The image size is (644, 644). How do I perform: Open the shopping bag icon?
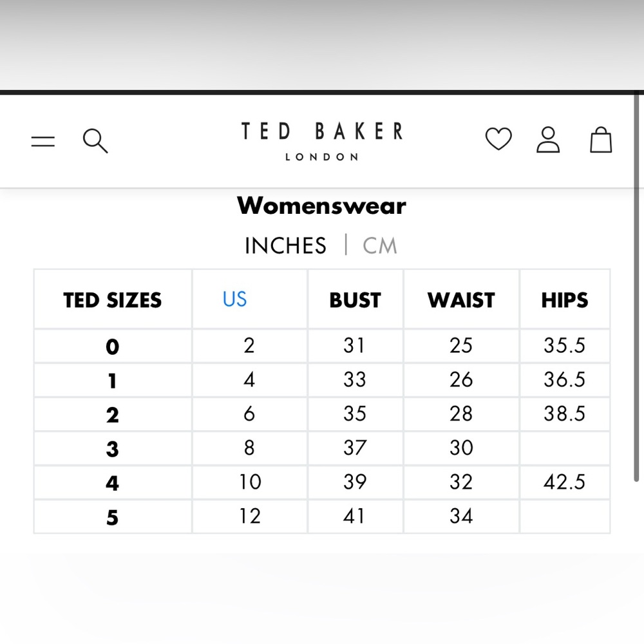coord(601,140)
